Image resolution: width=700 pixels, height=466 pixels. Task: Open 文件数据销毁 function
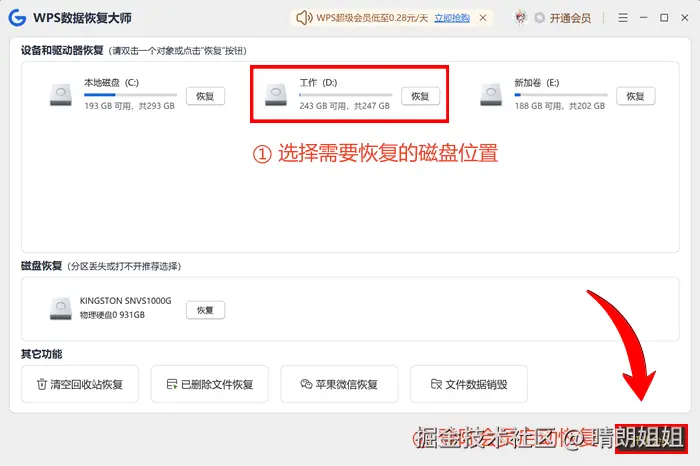469,384
